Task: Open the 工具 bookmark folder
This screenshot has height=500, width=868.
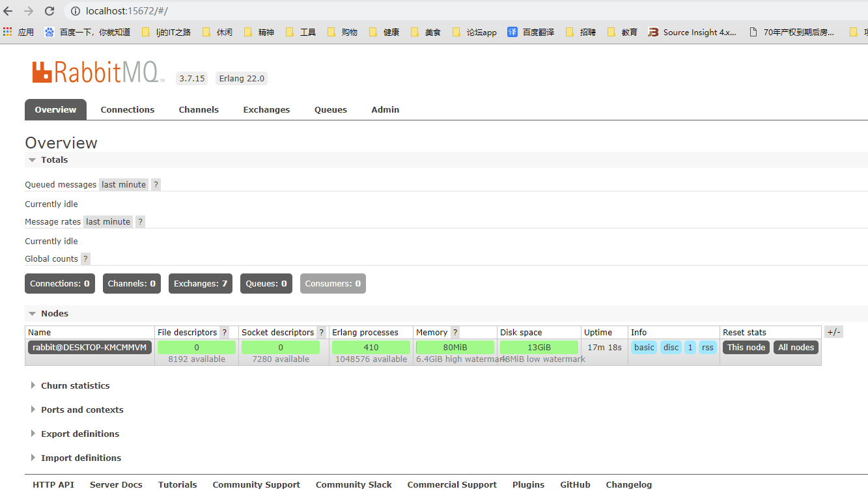Action: [301, 32]
